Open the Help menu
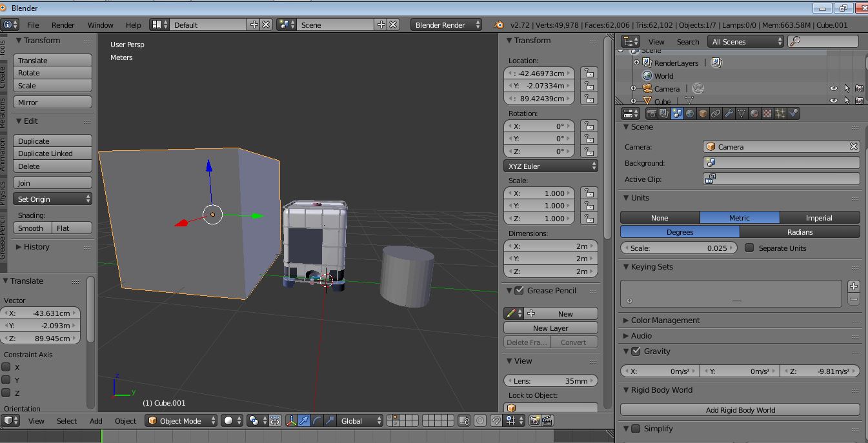This screenshot has height=443, width=868. (x=134, y=25)
